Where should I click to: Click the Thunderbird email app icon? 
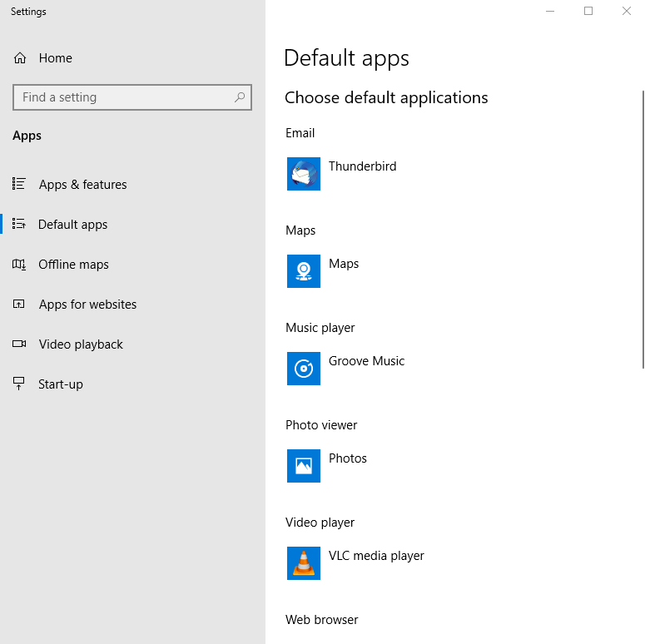click(304, 174)
